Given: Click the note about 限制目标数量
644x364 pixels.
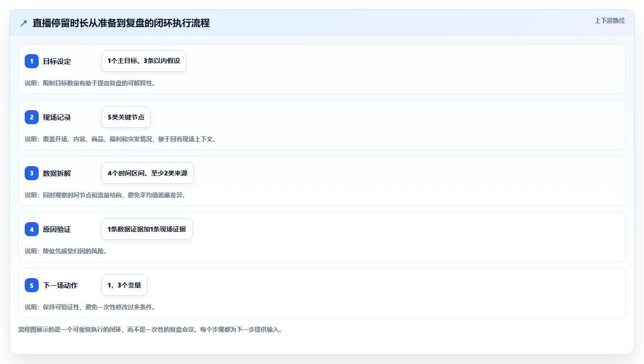Looking at the screenshot, I should coord(90,83).
